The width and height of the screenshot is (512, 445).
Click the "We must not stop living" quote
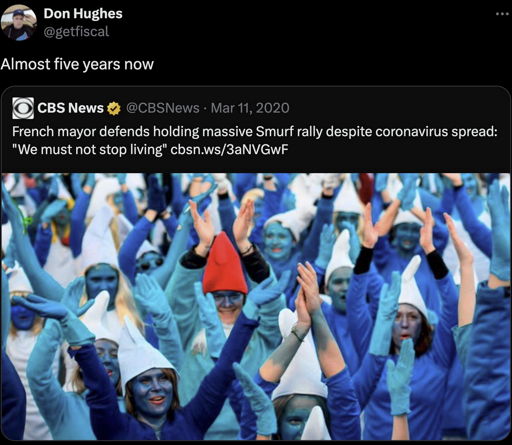(x=89, y=150)
